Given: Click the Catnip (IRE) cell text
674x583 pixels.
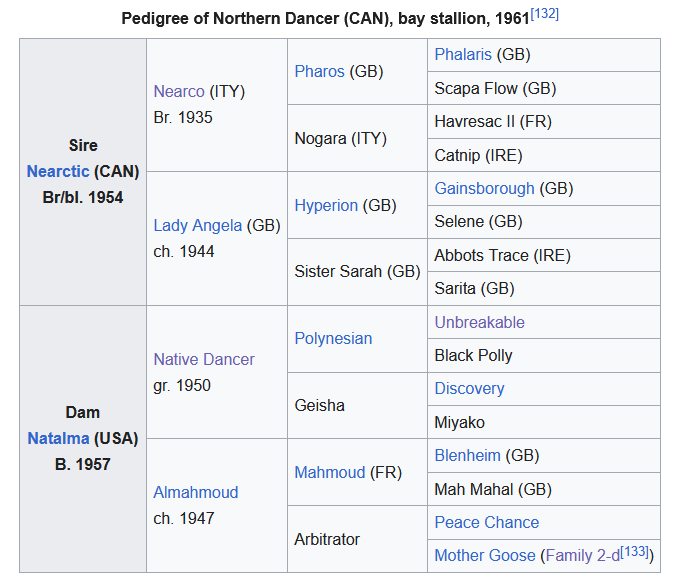Looking at the screenshot, I should pyautogui.click(x=478, y=156).
